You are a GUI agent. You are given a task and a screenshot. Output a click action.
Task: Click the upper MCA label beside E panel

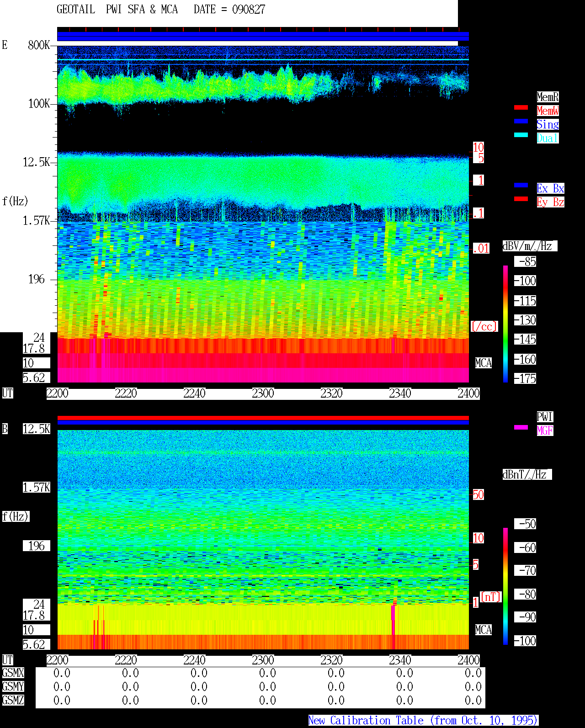(484, 363)
